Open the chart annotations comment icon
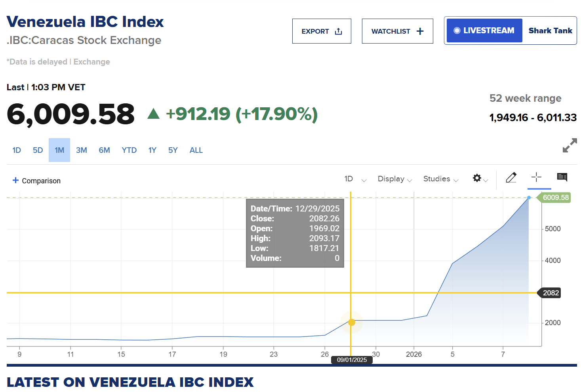This screenshot has height=392, width=581. 562,177
